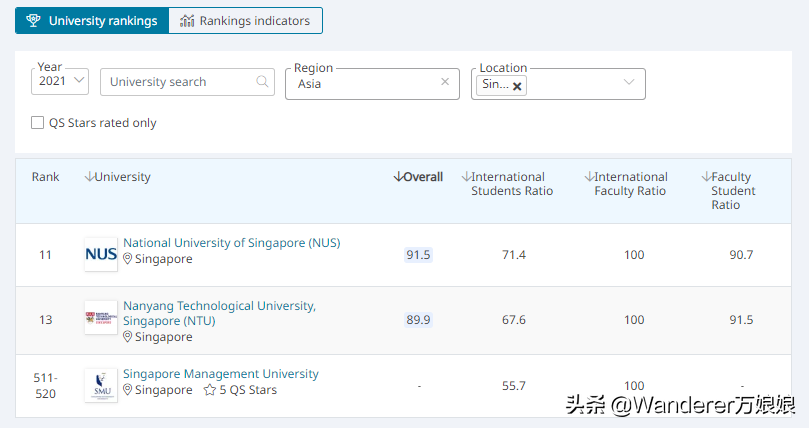The image size is (809, 428).
Task: Click the NTU university logo
Action: pyautogui.click(x=101, y=319)
